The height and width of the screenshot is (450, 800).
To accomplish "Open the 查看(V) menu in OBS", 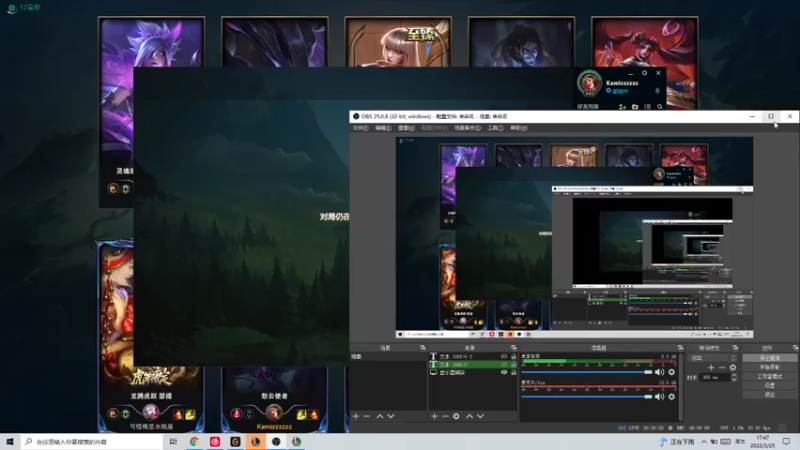I will 406,128.
